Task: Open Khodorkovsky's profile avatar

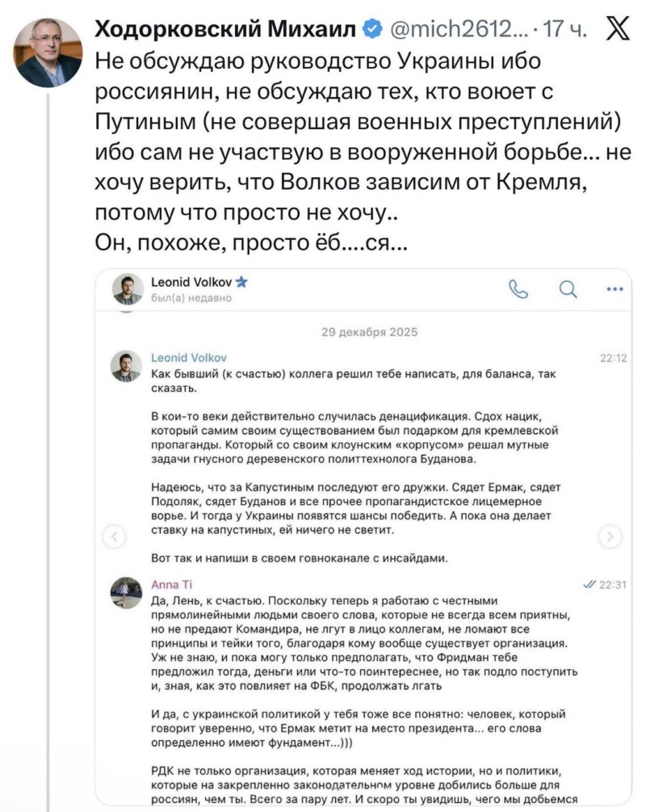Action: point(48,53)
